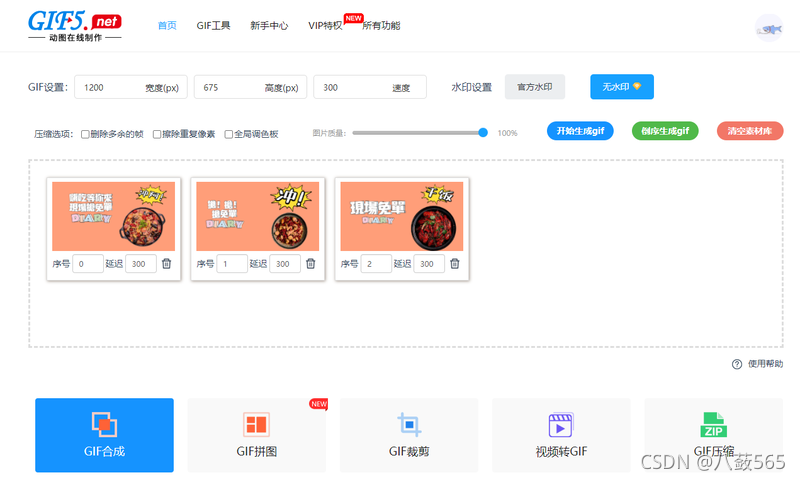This screenshot has height=480, width=800.
Task: Click the width 宽度(px) input field
Action: point(131,87)
